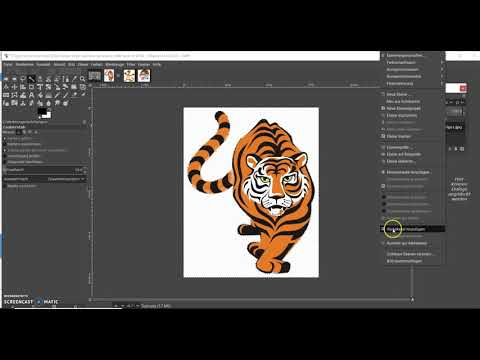Select the Rectangle Select tool
The height and width of the screenshot is (360, 480).
[x=6, y=79]
